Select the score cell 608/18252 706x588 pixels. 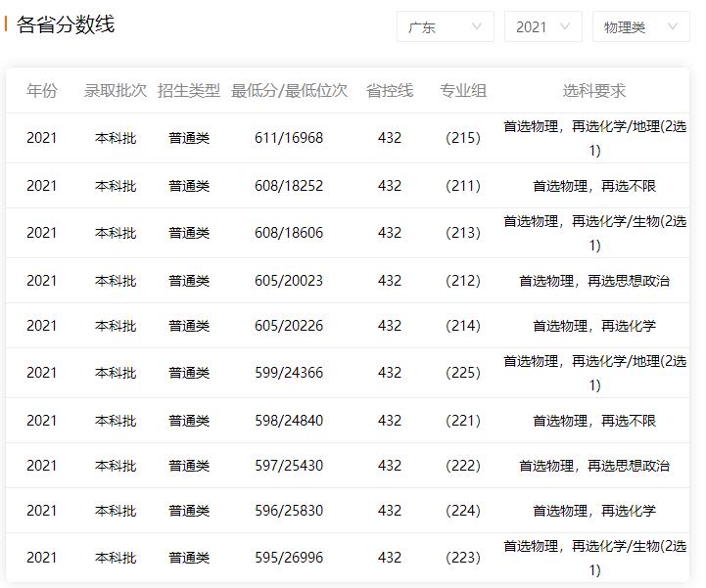tap(289, 186)
